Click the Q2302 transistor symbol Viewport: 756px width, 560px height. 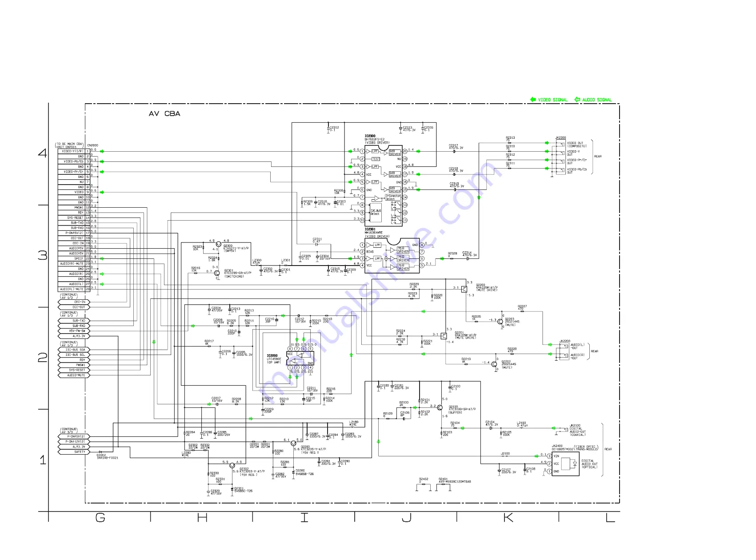point(232,465)
